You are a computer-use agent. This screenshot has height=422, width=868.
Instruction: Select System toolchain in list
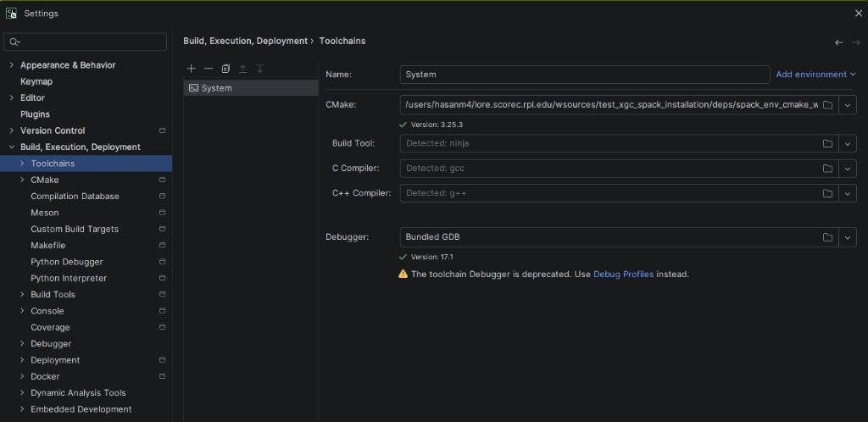[251, 88]
